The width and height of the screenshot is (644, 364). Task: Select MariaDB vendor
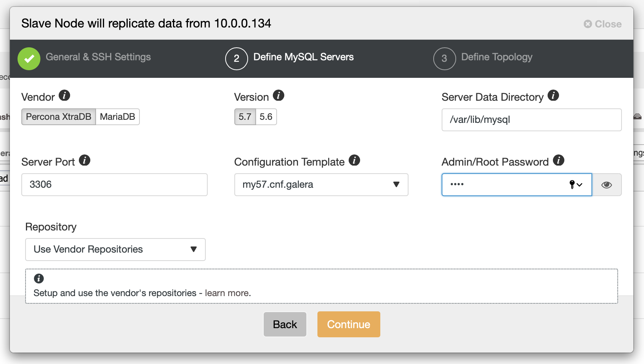[x=117, y=117]
